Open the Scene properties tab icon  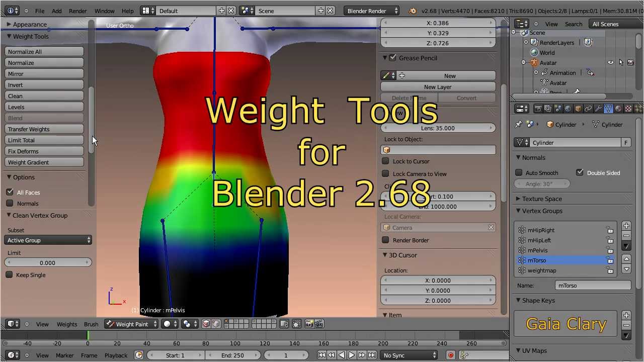point(558,109)
